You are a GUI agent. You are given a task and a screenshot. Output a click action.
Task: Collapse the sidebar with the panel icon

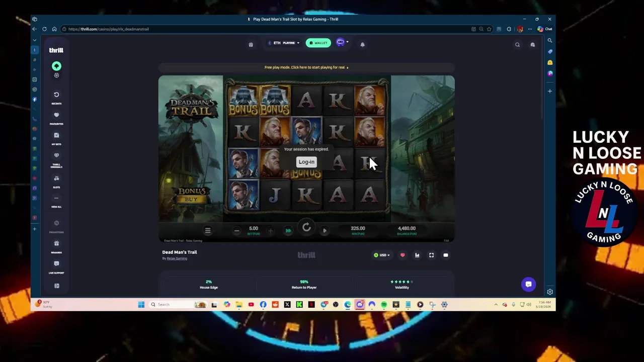click(56, 286)
